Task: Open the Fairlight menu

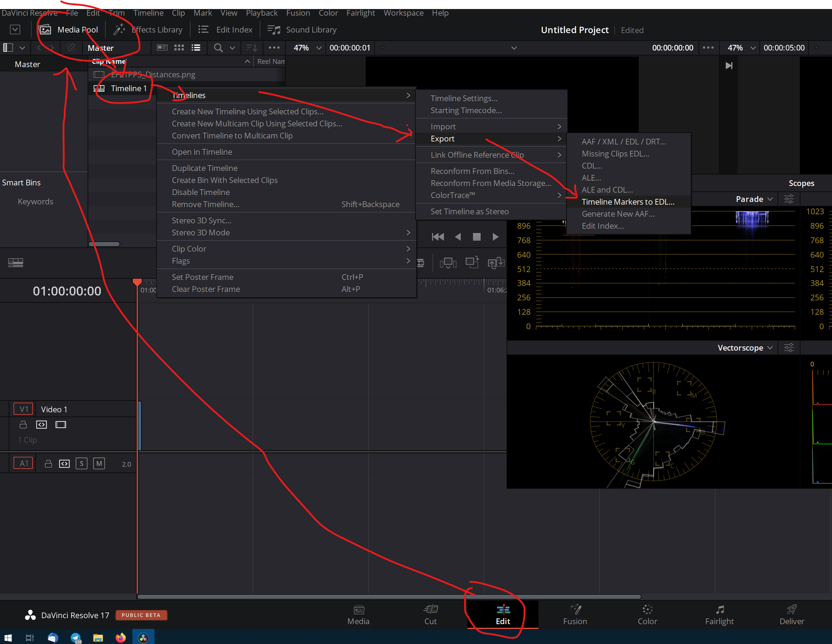Action: point(360,13)
